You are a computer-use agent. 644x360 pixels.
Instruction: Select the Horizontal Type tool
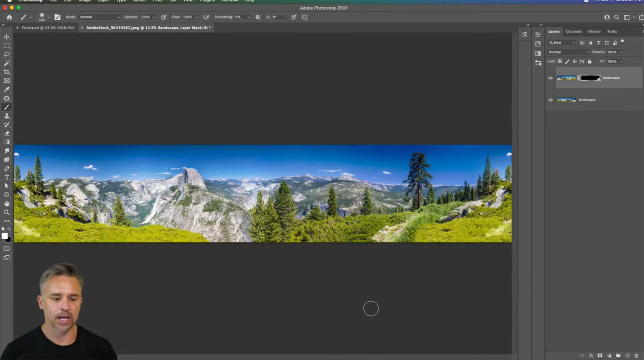point(6,177)
